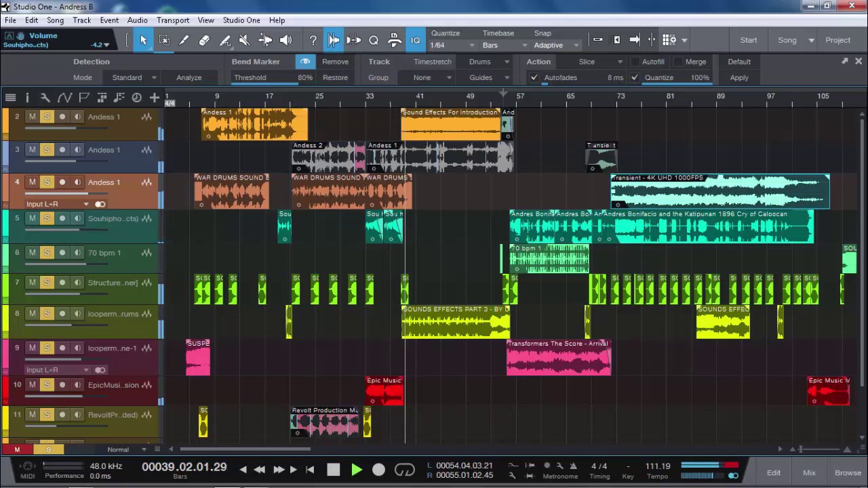The width and height of the screenshot is (868, 488).
Task: Click the Record button in transport
Action: coord(378,470)
